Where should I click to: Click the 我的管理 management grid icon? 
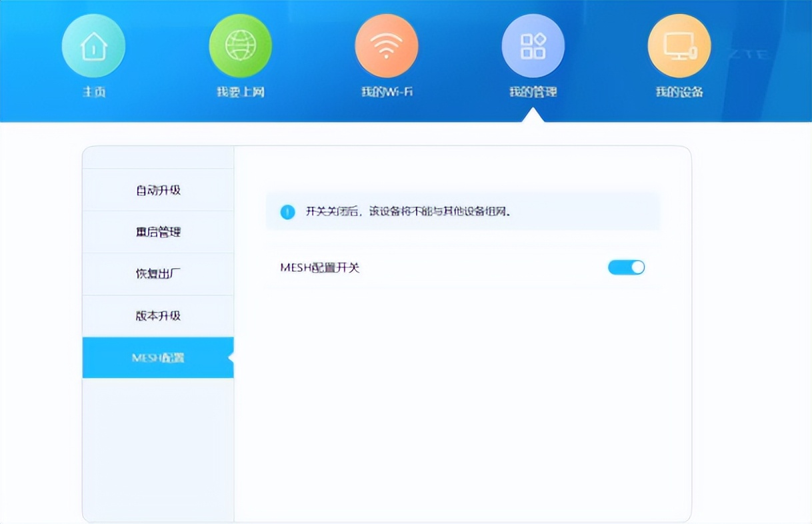533,45
